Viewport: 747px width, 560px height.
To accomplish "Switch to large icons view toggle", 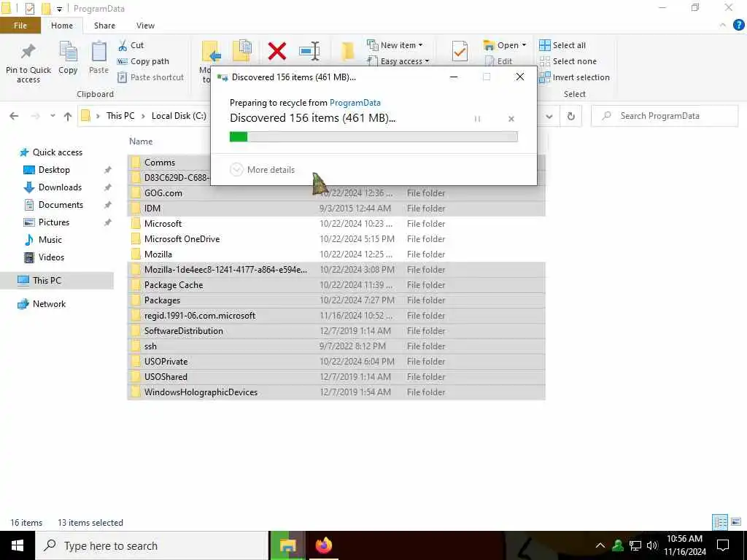I will pyautogui.click(x=736, y=522).
